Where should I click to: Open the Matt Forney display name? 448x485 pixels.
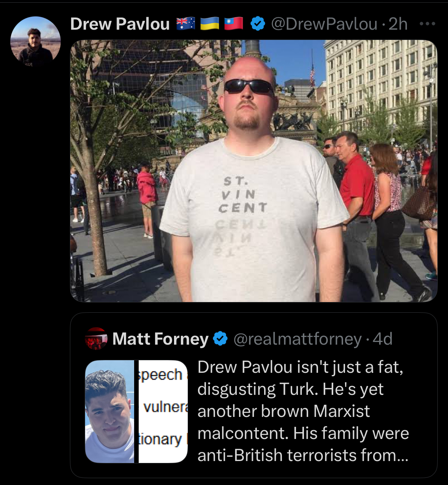[x=160, y=339]
